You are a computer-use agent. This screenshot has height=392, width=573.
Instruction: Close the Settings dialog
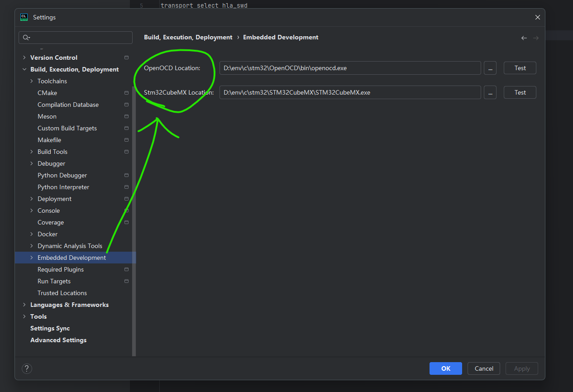(538, 17)
